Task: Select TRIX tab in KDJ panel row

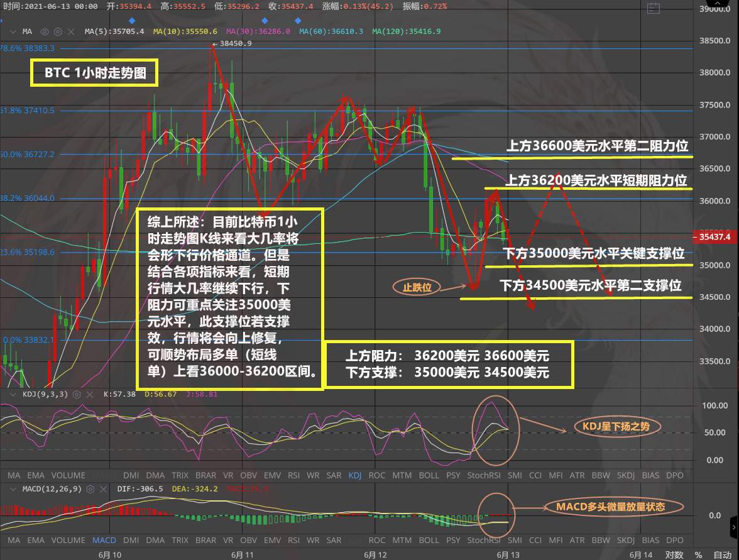Action: 180,475
